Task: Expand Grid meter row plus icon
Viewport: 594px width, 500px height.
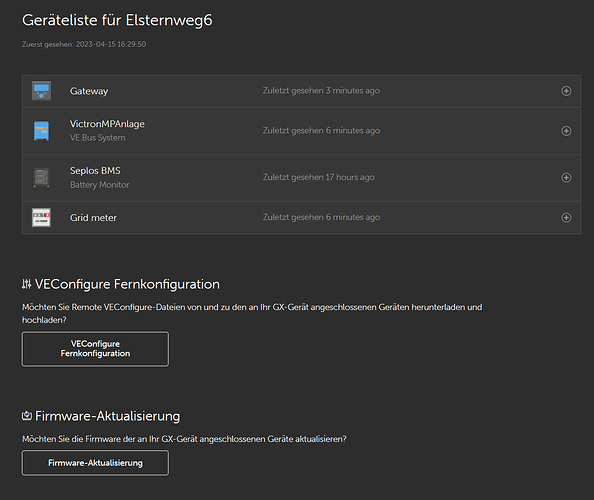Action: pos(566,217)
